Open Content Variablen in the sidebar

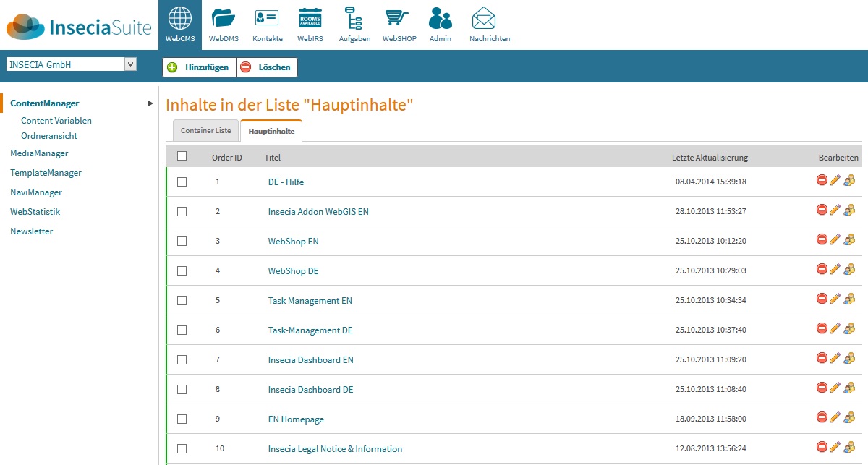pos(56,121)
